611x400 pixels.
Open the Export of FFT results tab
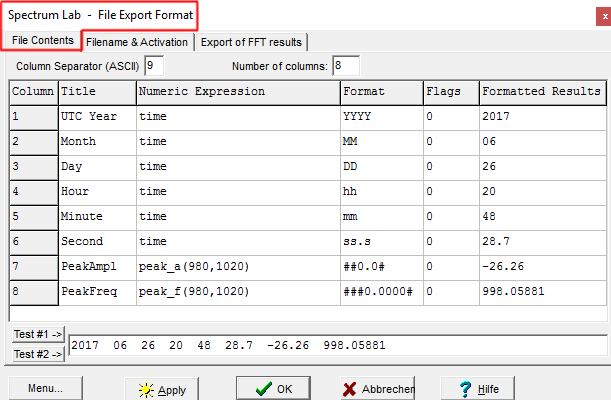tap(250, 42)
